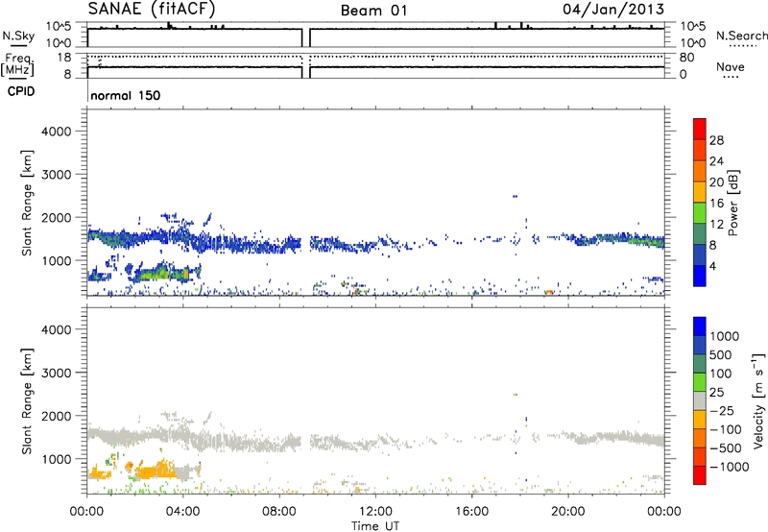Screen dimensions: 768x532
Task: Click '2000' on the velocity panel range axis
Action: [56, 416]
